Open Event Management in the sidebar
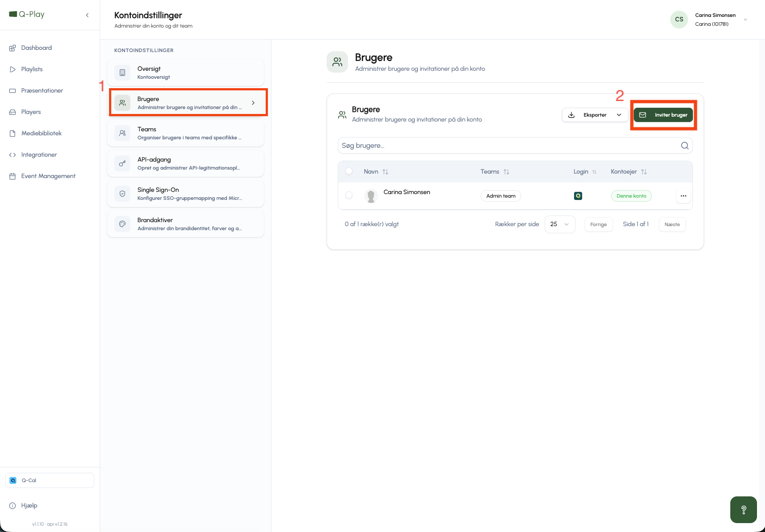The image size is (765, 532). tap(49, 176)
